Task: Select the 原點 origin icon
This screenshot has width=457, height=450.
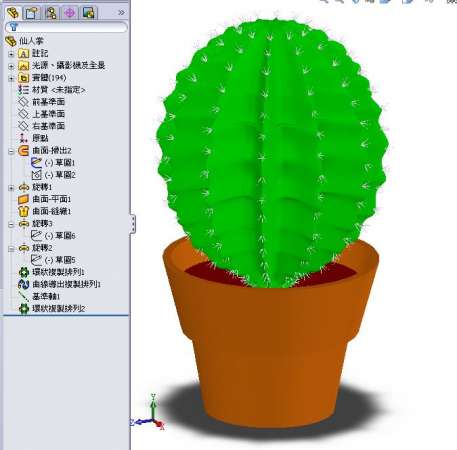Action: tap(23, 138)
